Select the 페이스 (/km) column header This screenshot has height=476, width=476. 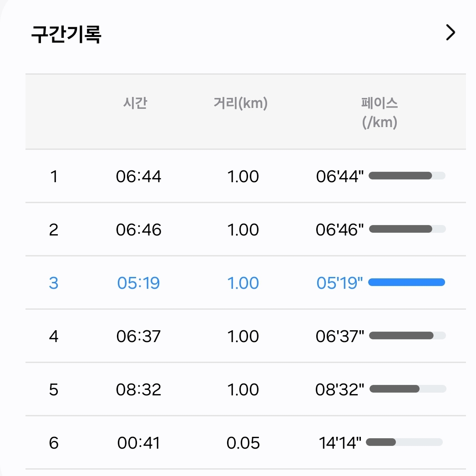pyautogui.click(x=380, y=113)
